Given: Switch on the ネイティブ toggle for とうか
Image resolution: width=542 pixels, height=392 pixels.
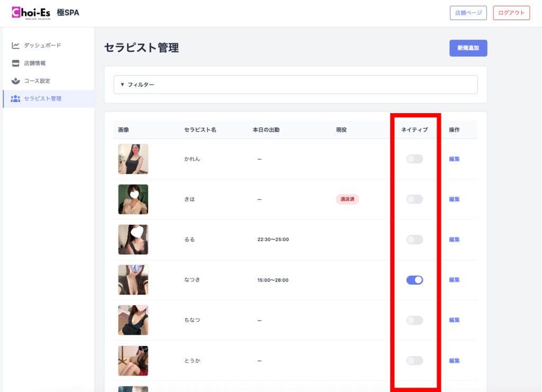Looking at the screenshot, I should (414, 361).
